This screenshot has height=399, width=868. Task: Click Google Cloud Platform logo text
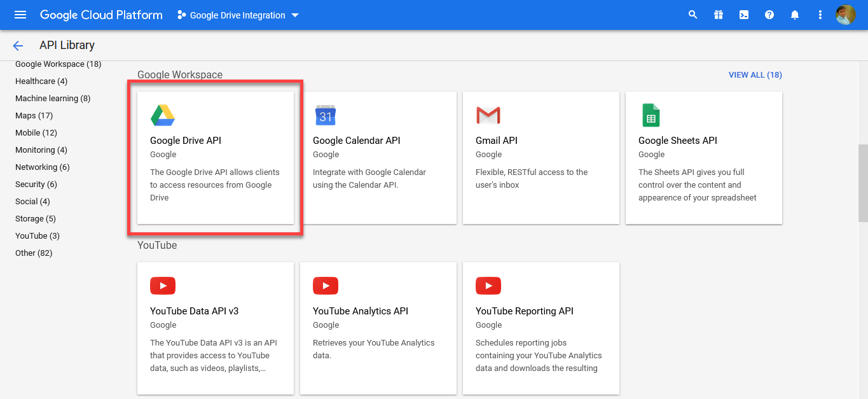(101, 15)
